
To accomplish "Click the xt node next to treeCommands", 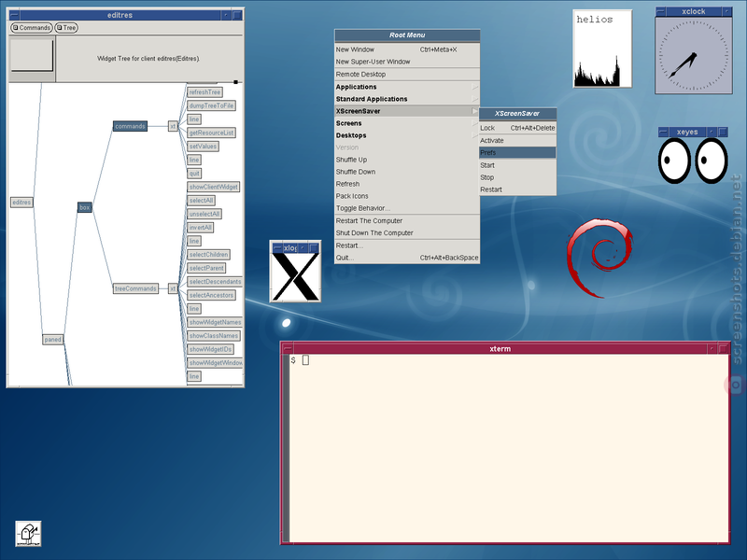I will [x=174, y=288].
